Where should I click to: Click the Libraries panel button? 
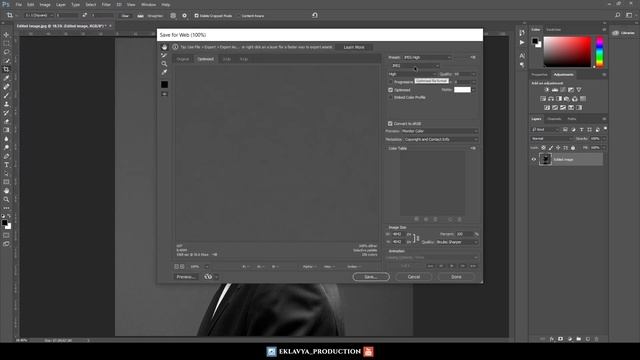(x=624, y=33)
